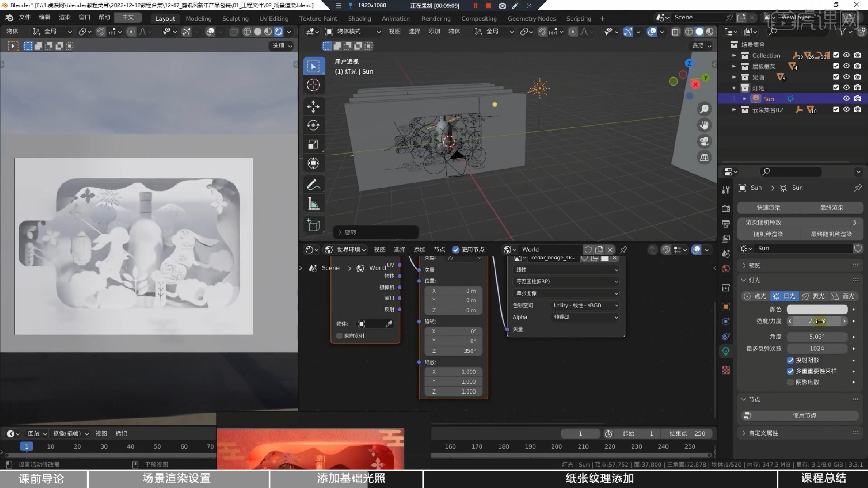The width and height of the screenshot is (868, 488).
Task: Switch to the Compositing workspace tab
Action: 479,19
